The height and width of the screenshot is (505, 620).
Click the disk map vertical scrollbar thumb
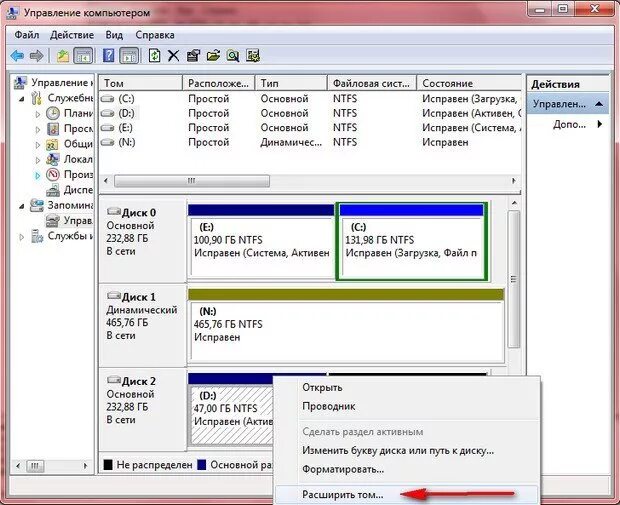[514, 279]
